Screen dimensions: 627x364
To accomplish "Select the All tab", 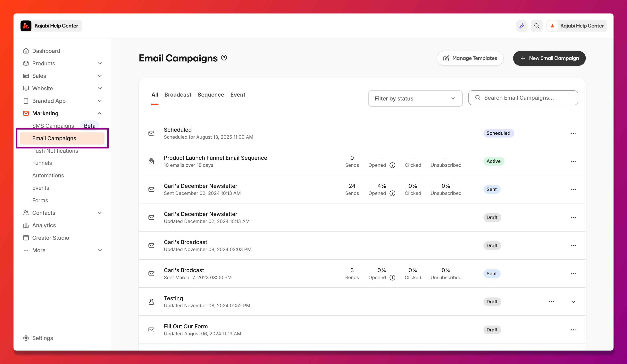I will 155,95.
